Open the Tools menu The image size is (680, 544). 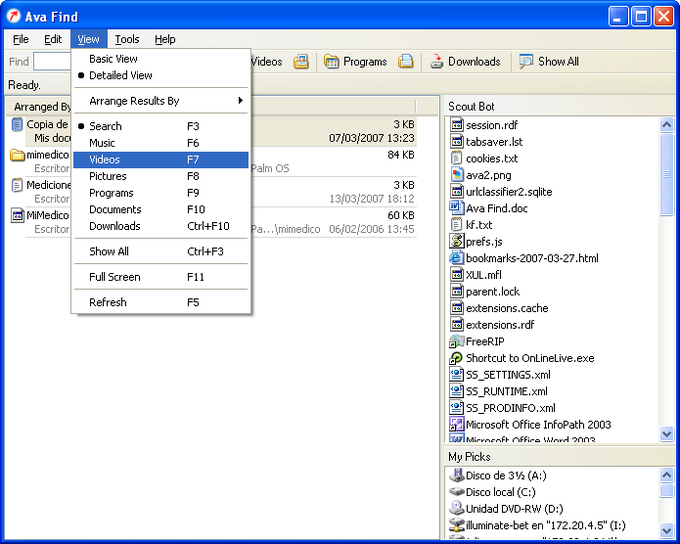click(x=127, y=39)
